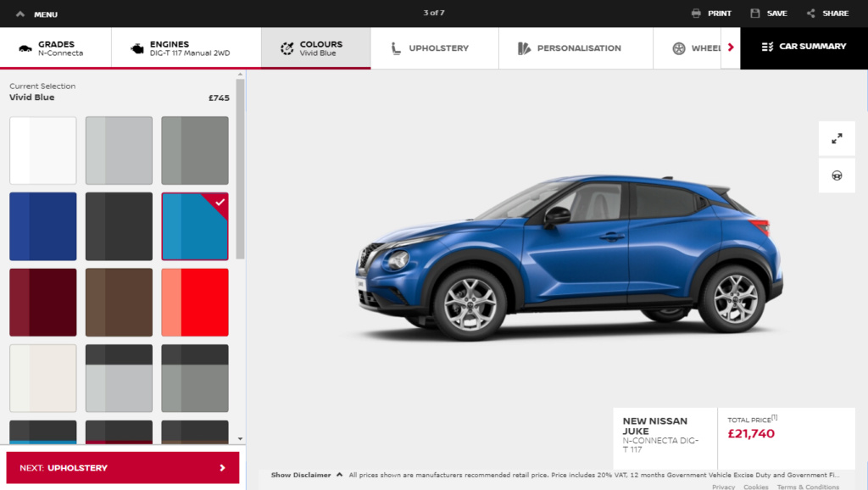Open fullscreen view of the car

837,138
